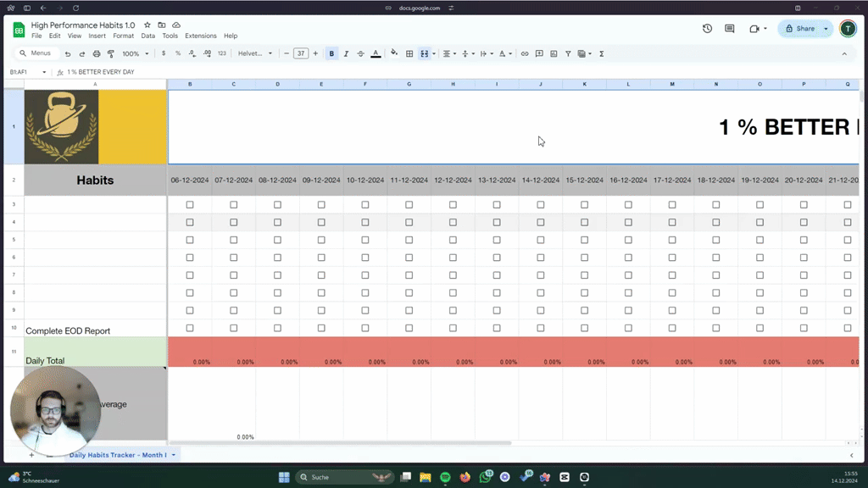The height and width of the screenshot is (488, 868).
Task: Open the zoom 100% dropdown
Action: point(136,53)
